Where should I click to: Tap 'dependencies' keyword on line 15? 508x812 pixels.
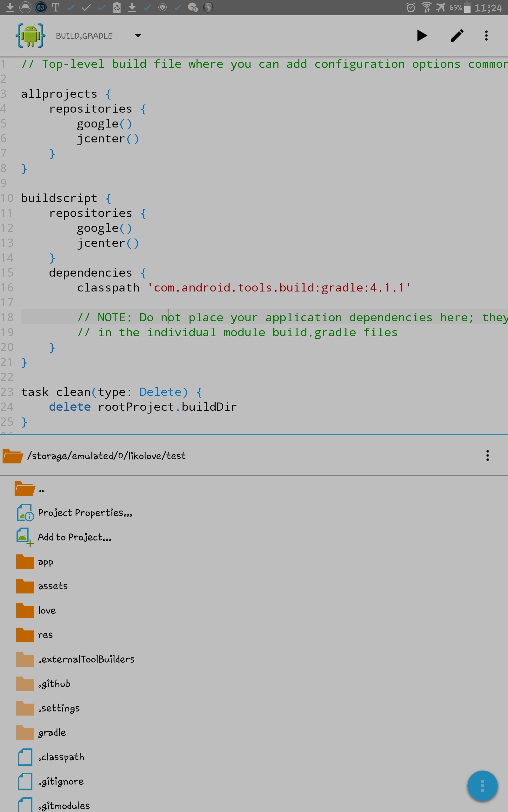coord(90,273)
